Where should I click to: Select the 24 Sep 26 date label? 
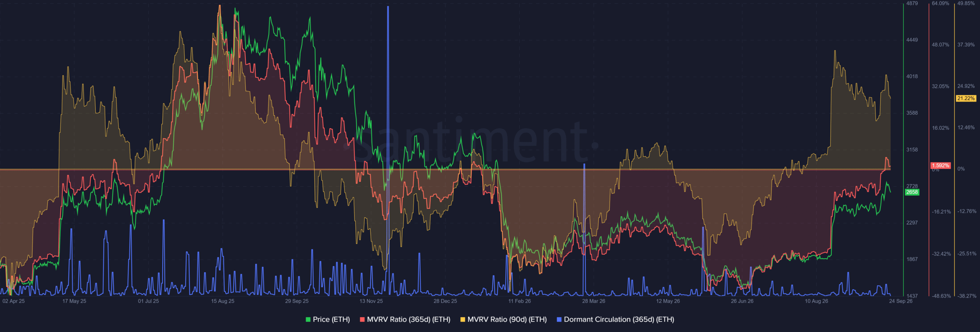pos(901,301)
